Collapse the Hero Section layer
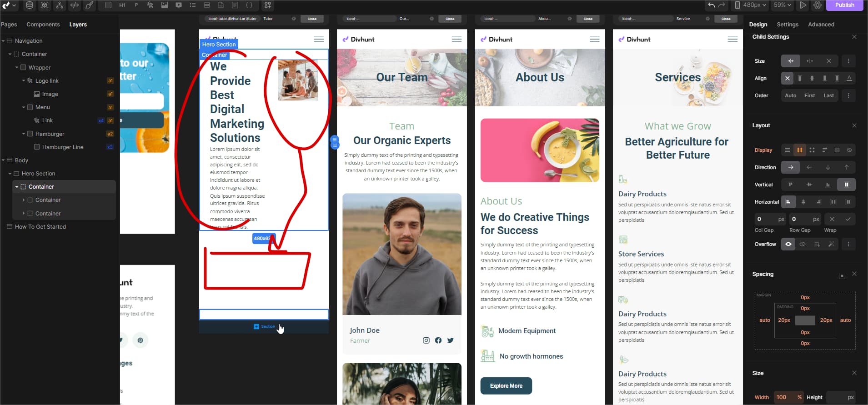 click(10, 174)
